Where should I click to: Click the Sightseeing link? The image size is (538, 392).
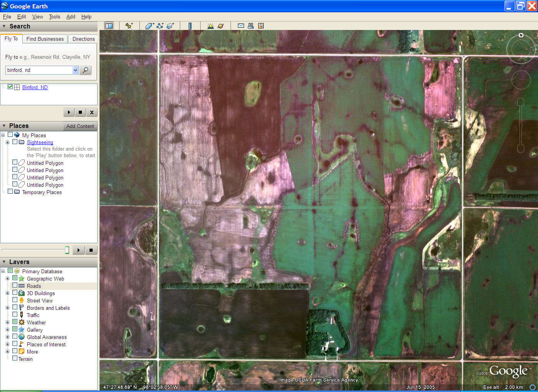pyautogui.click(x=40, y=142)
